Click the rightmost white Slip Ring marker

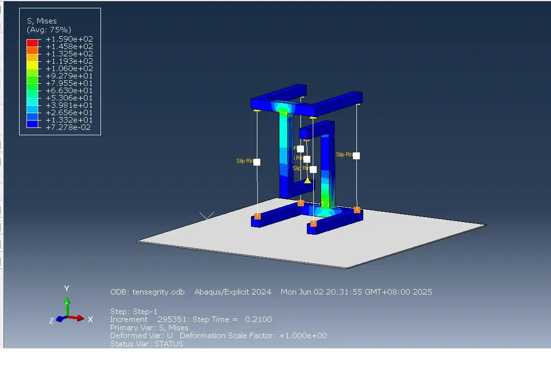tap(356, 156)
